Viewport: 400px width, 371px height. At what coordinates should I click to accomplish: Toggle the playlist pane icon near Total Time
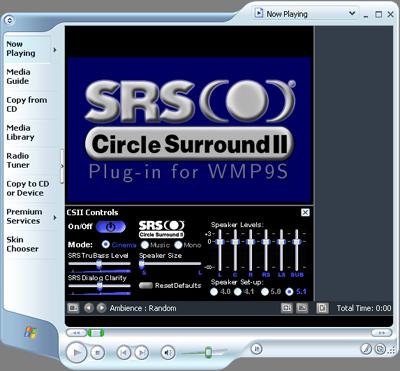pos(322,308)
